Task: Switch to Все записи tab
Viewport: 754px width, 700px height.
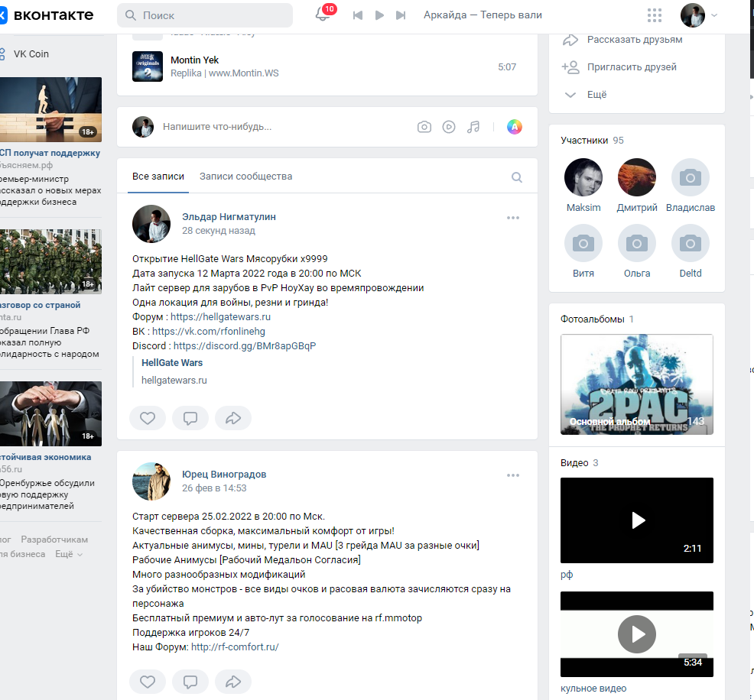Action: [158, 177]
